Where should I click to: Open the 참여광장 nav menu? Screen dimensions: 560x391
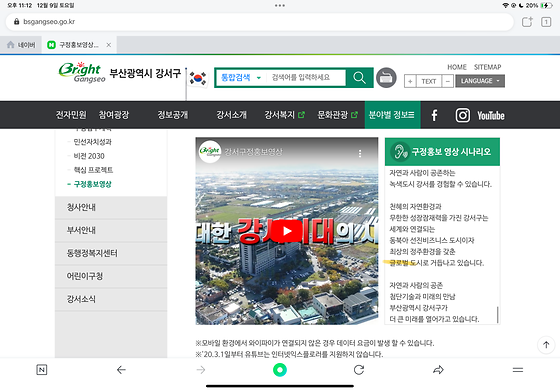[114, 115]
